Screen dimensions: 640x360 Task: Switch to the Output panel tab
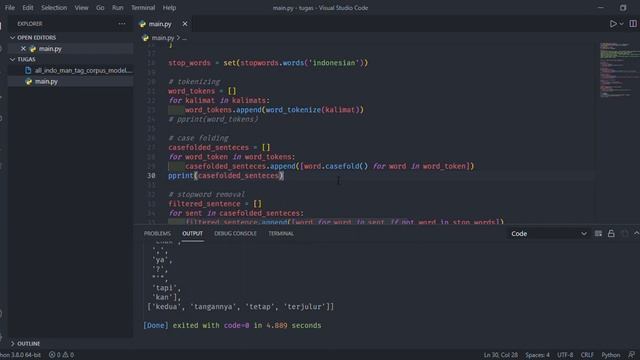point(192,233)
